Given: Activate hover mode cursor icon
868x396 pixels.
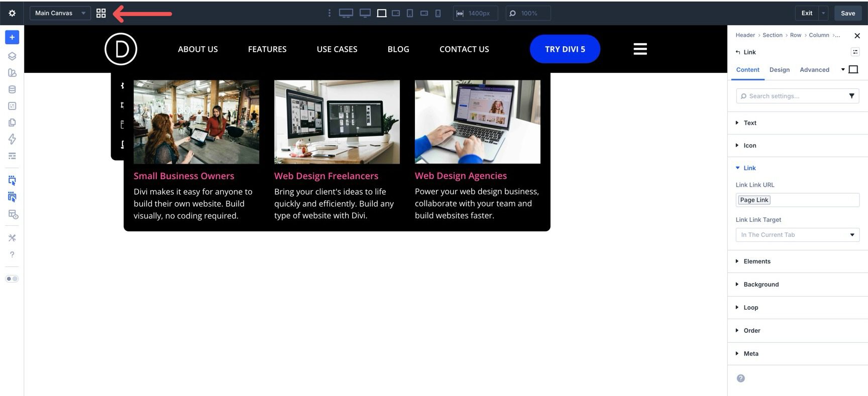Looking at the screenshot, I should pyautogui.click(x=12, y=197).
